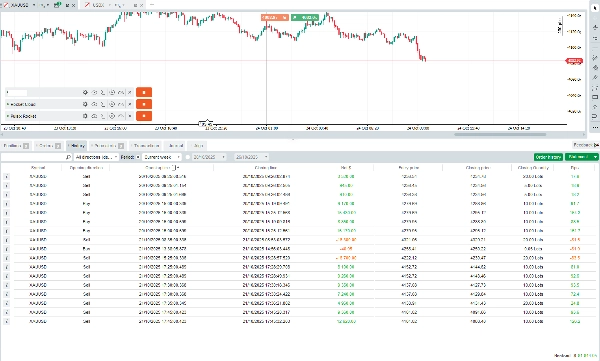Open settings gear of second cBot instance

click(85, 104)
